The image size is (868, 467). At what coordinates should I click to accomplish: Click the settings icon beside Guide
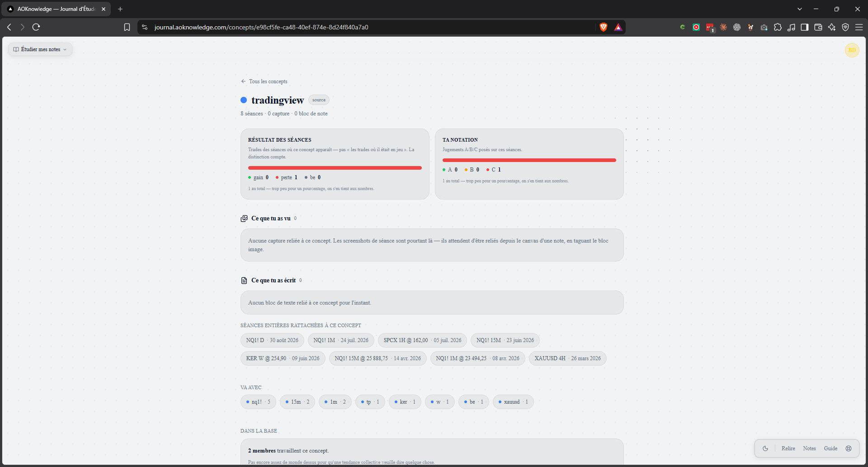[849, 448]
